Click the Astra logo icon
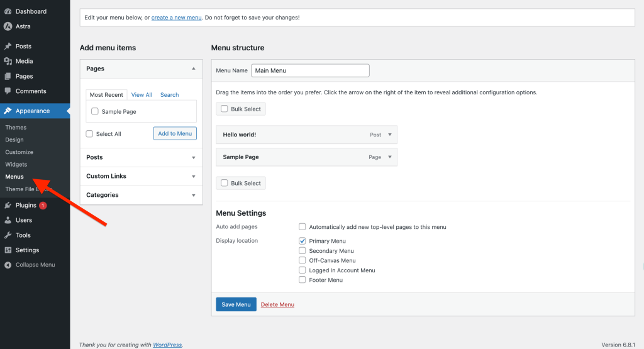 point(8,26)
